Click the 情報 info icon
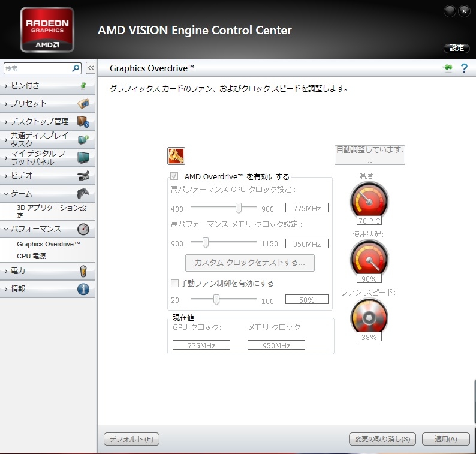476x454 pixels. click(83, 289)
